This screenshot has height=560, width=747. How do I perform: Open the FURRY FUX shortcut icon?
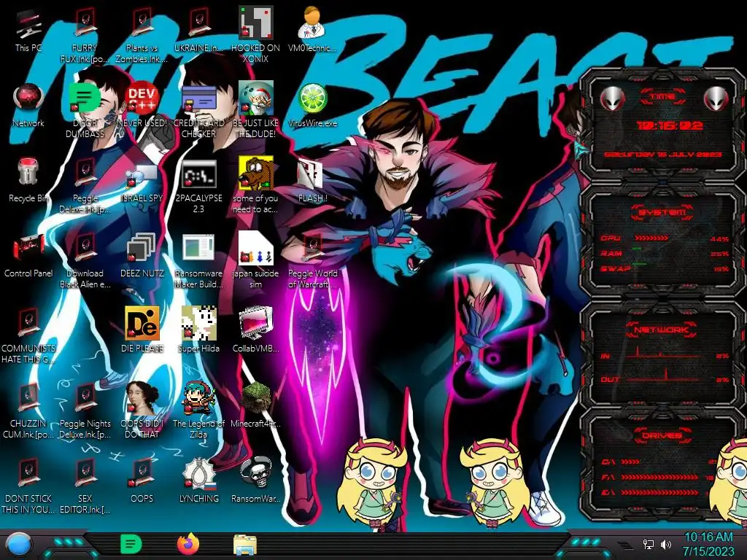pyautogui.click(x=85, y=23)
